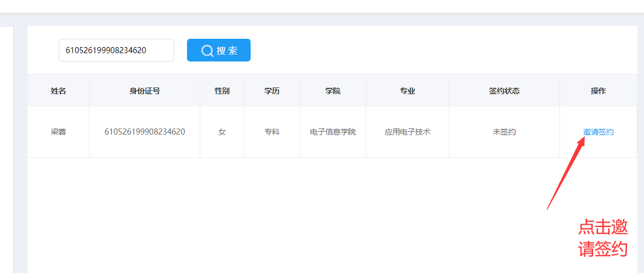Screen dimensions: 644x273
Task: Select the 学历 column header
Action: [x=272, y=91]
